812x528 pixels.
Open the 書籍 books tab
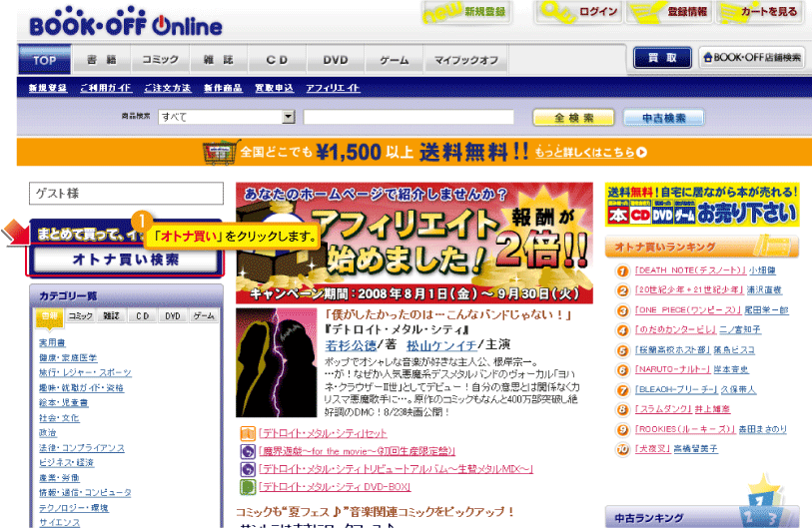click(x=102, y=60)
